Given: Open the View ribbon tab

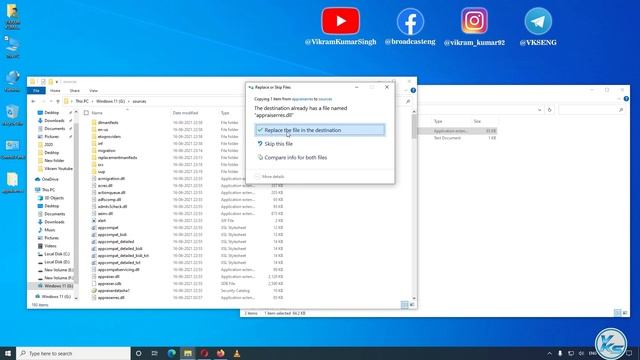Looking at the screenshot, I should [93, 91].
